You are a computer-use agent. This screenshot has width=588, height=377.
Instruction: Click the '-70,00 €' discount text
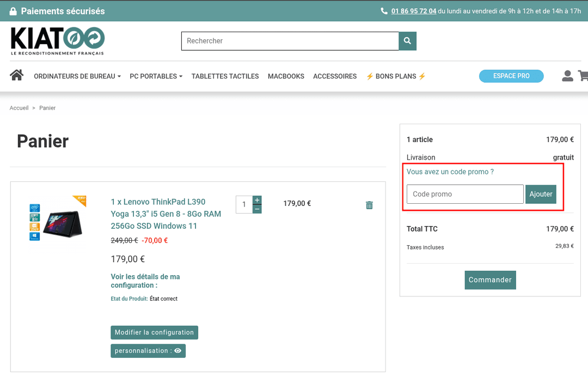(x=155, y=240)
